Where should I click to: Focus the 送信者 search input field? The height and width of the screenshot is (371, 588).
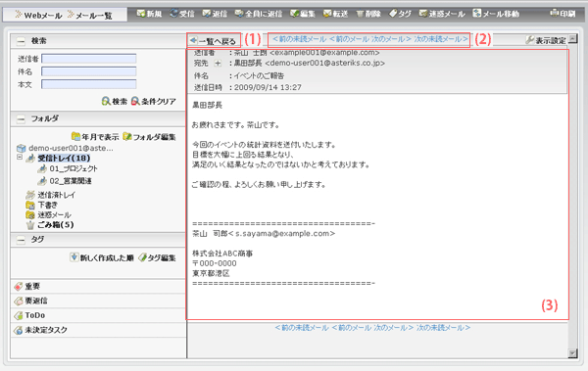(89, 59)
